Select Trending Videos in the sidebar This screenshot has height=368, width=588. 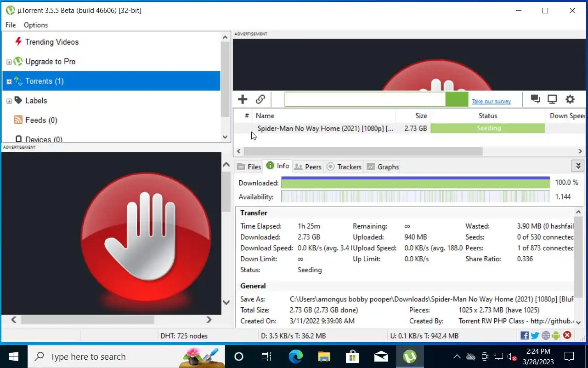coord(52,42)
